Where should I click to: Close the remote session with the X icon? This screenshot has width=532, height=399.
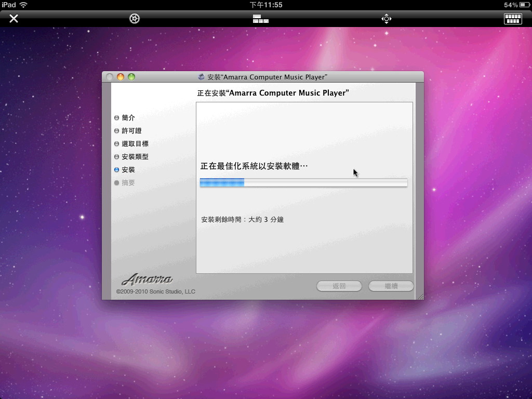pyautogui.click(x=14, y=18)
